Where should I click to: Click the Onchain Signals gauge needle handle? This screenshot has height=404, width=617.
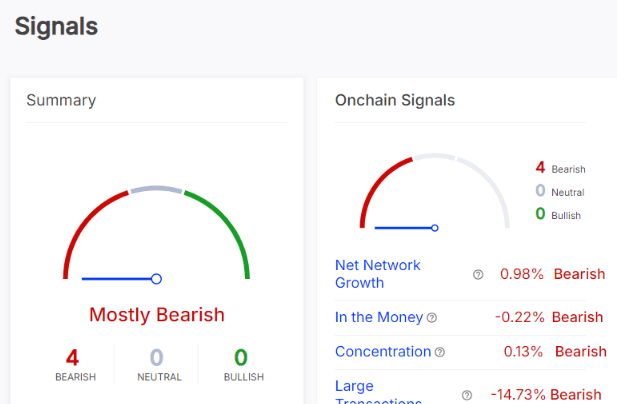point(434,228)
